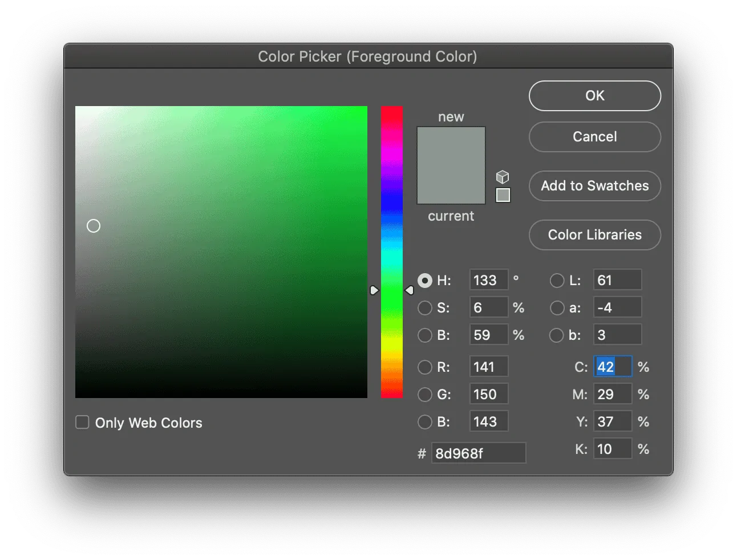737x560 pixels.
Task: Click the web-safe color cube warning icon
Action: pyautogui.click(x=503, y=176)
